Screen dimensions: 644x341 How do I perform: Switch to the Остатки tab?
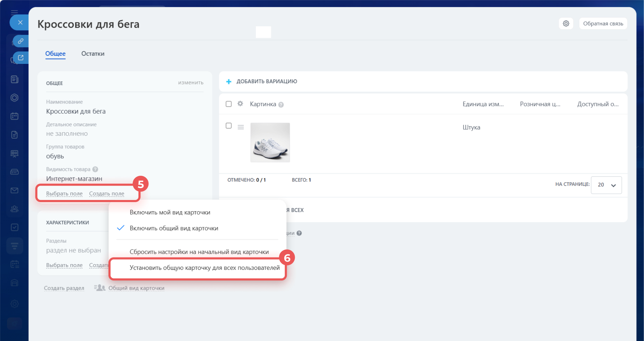(93, 54)
